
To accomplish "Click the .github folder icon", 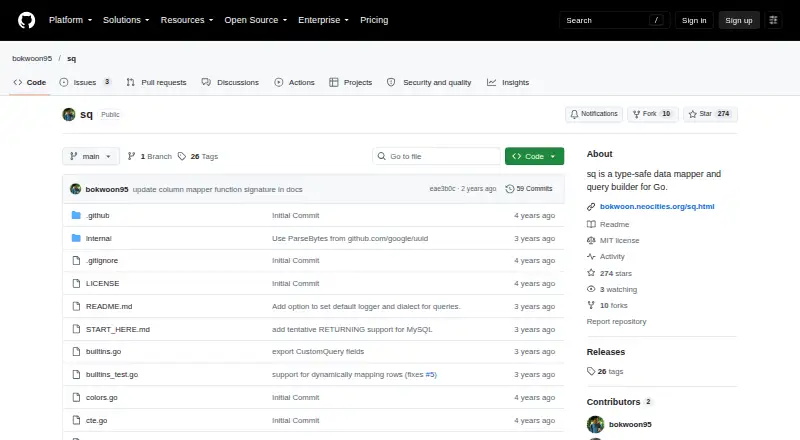I will (76, 215).
